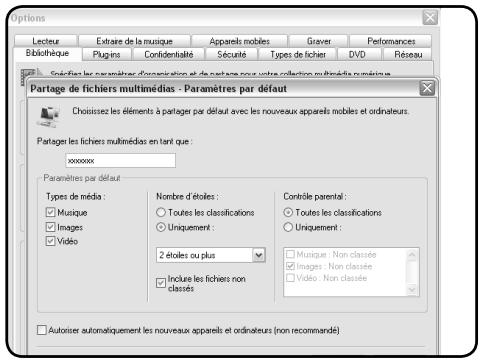Switch to Extraire de la musique tab
This screenshot has width=482, height=360.
click(x=134, y=41)
